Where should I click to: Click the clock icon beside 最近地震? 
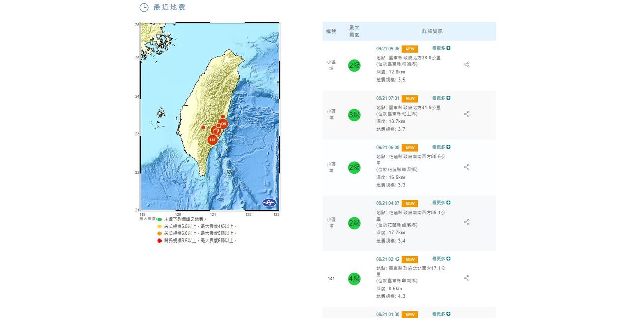click(144, 7)
